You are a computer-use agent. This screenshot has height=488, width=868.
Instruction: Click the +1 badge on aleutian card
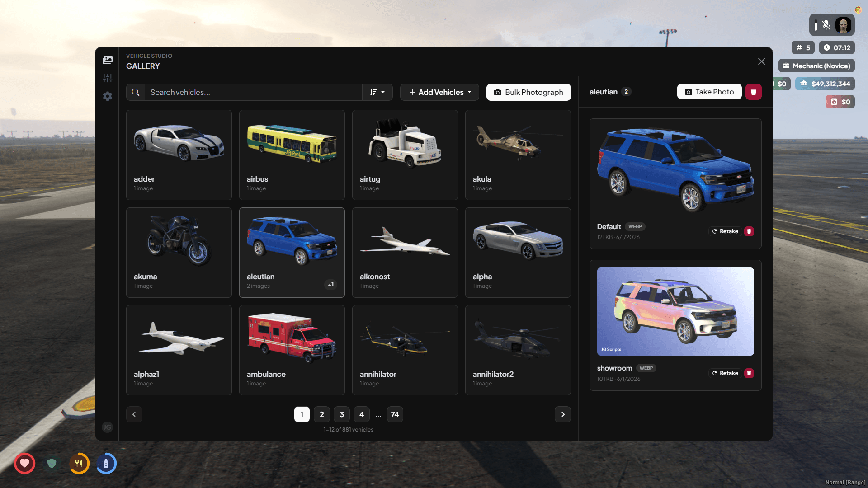tap(331, 285)
